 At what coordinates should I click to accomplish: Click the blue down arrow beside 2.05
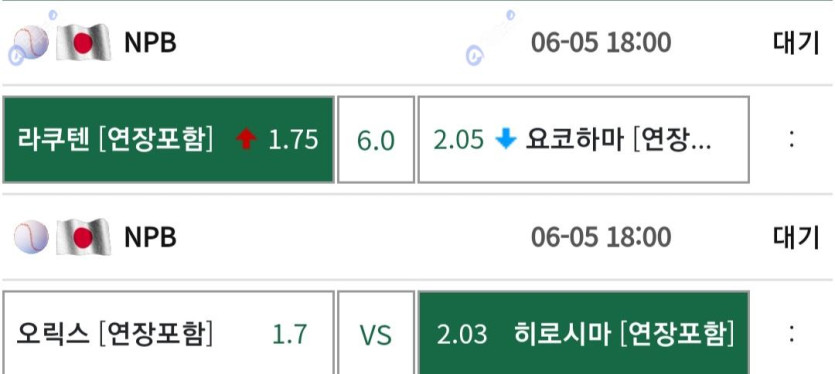point(505,140)
